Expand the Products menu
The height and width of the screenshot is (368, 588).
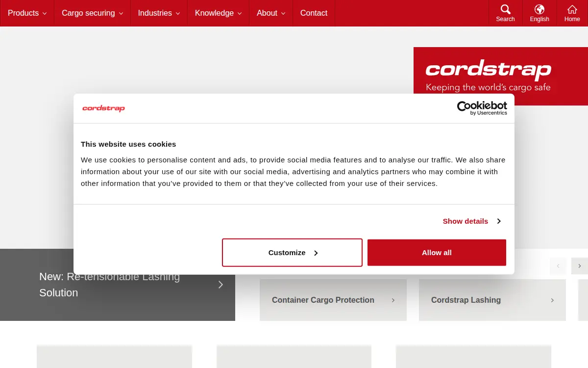pos(27,13)
